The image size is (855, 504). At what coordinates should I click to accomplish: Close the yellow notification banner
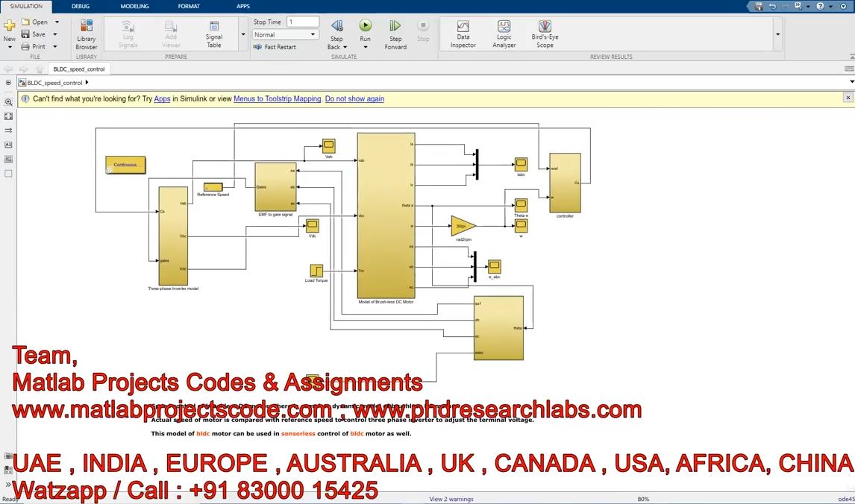pyautogui.click(x=848, y=97)
